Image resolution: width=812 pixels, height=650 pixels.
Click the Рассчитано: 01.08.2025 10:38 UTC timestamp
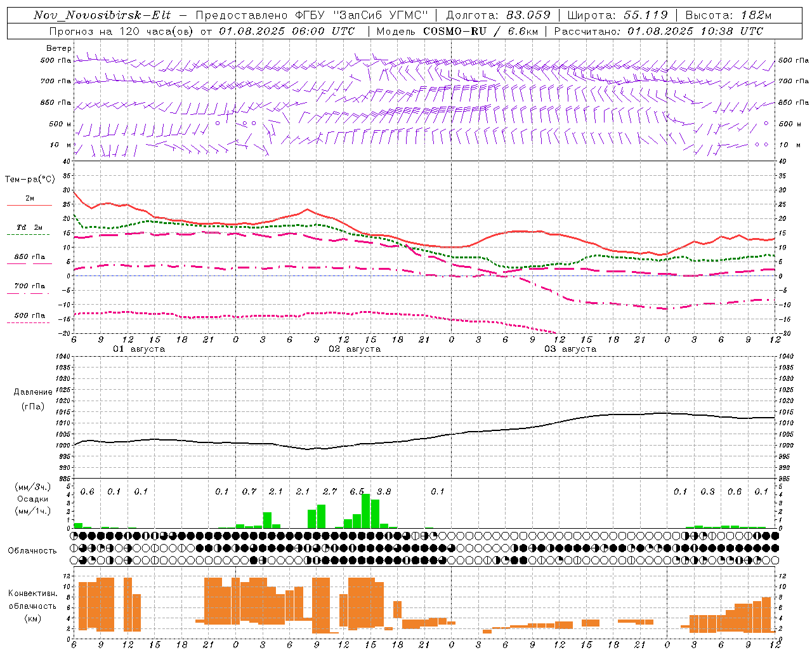point(658,31)
